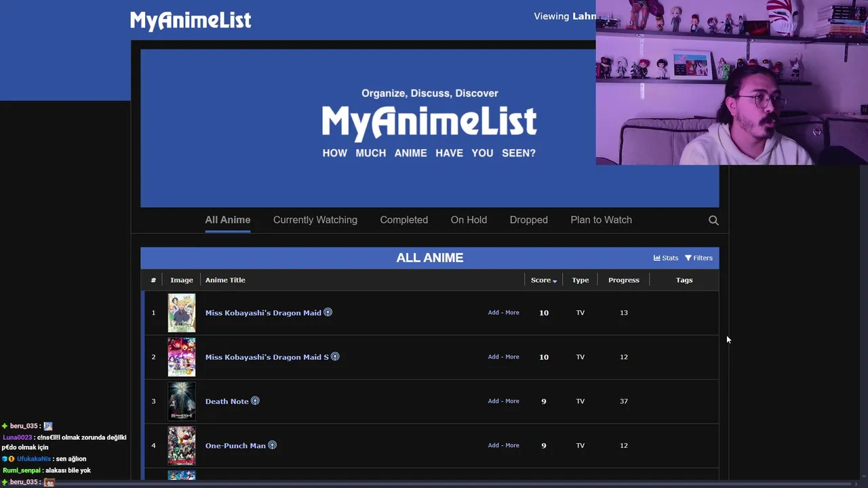This screenshot has height=488, width=868.
Task: Click score 9 in Death Note row
Action: [x=544, y=401]
